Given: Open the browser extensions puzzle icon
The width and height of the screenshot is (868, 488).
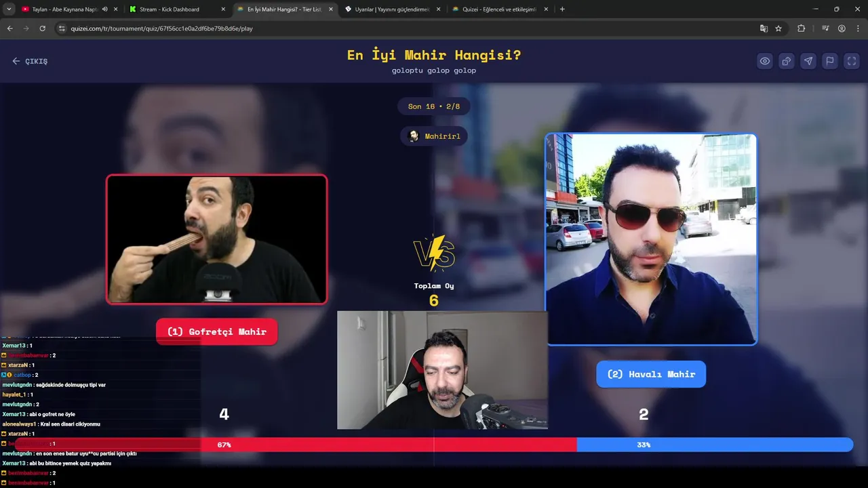Looking at the screenshot, I should [x=802, y=28].
